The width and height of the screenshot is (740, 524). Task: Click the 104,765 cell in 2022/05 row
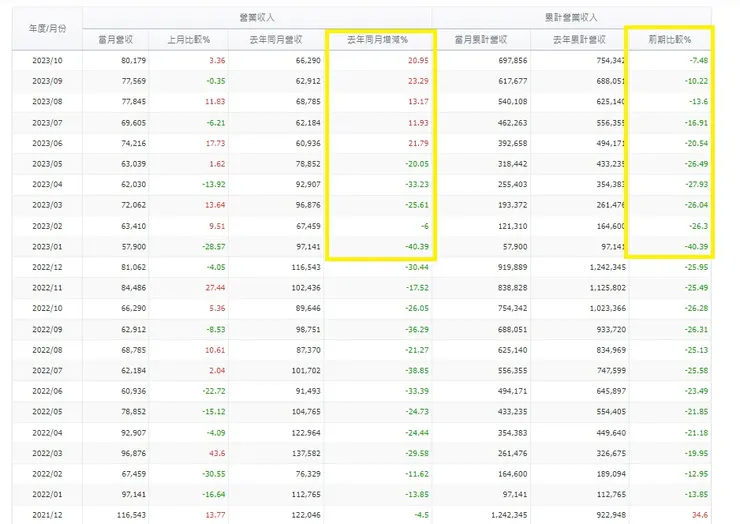(306, 412)
